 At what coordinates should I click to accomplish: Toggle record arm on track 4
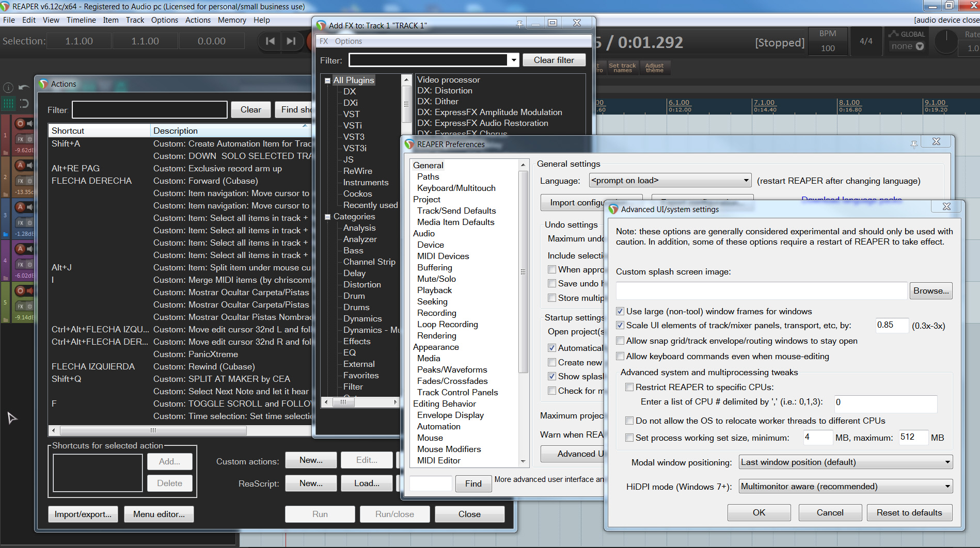pos(20,249)
